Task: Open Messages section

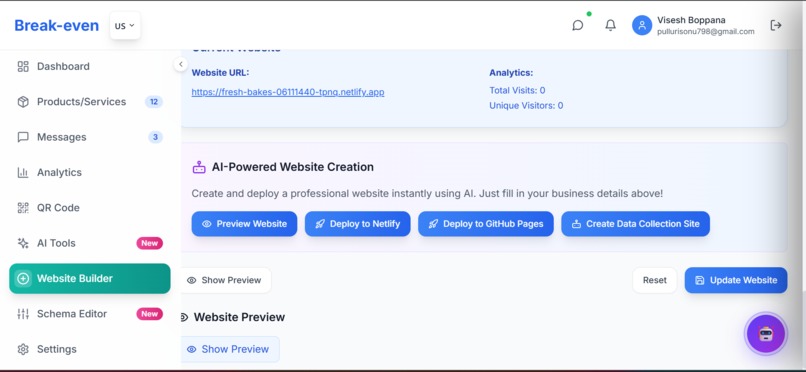Action: 90,137
